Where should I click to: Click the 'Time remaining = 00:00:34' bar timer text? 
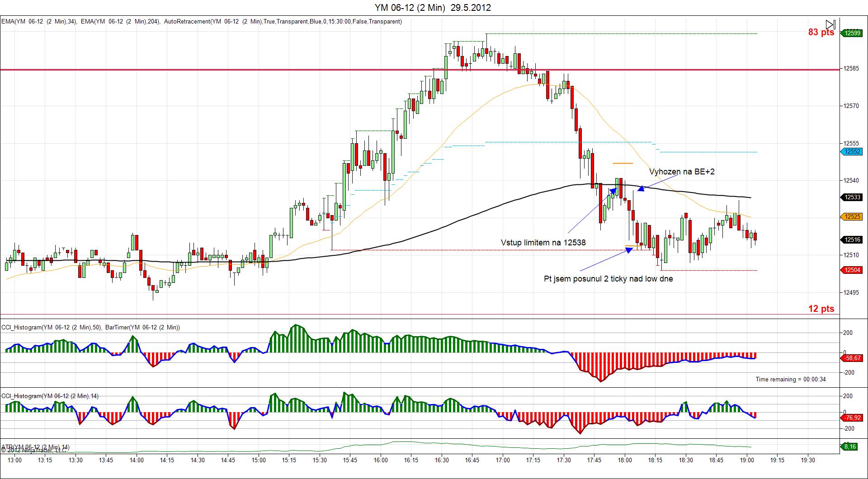pos(791,379)
